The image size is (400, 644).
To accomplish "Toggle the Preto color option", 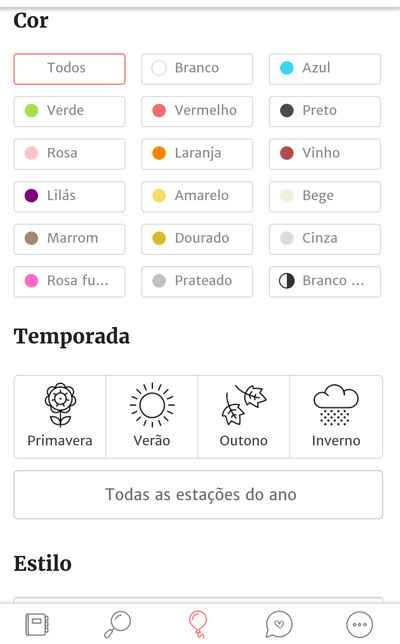I will pyautogui.click(x=325, y=111).
